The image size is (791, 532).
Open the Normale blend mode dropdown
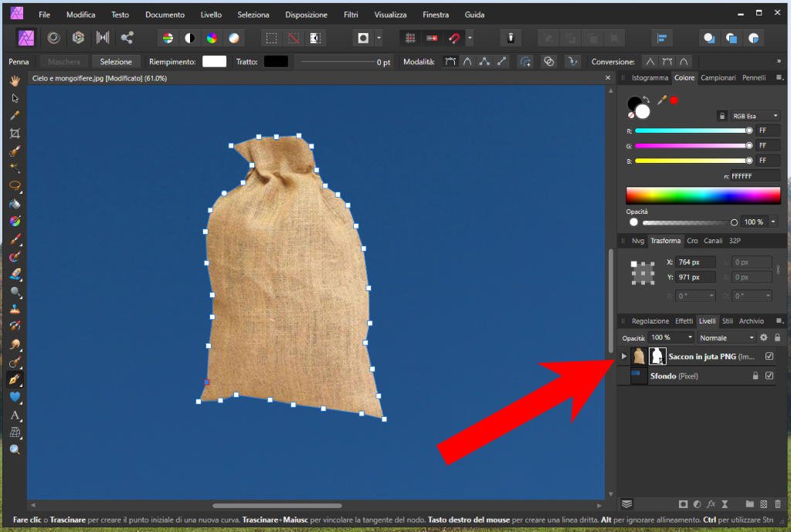(x=726, y=338)
